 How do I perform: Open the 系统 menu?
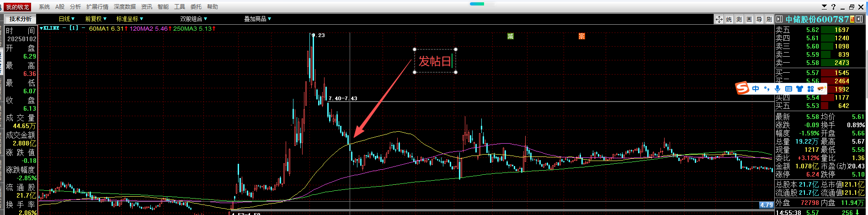44,7
